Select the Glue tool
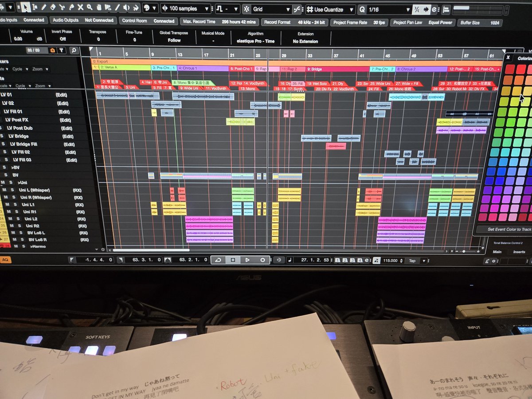 coord(71,7)
